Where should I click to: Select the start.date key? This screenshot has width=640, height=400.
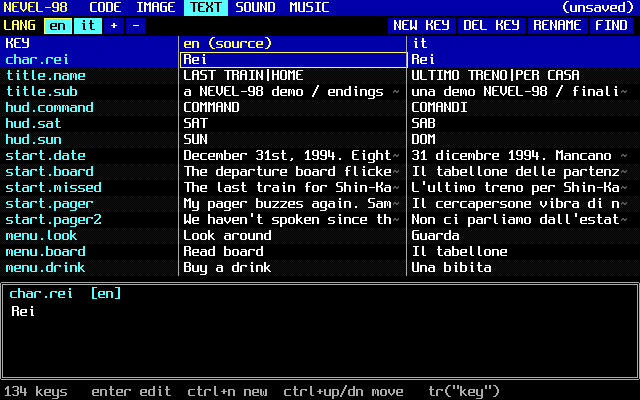pos(89,156)
